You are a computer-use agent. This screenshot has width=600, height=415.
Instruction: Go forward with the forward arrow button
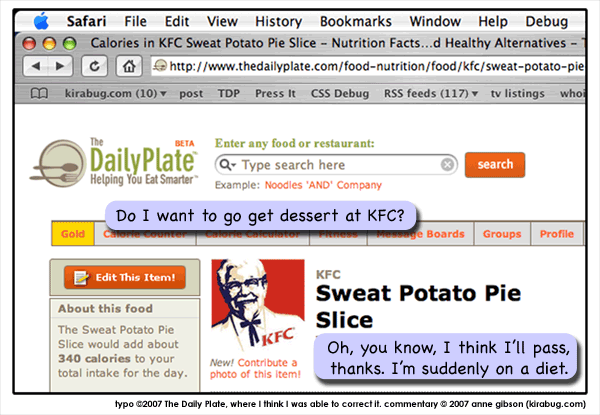coord(60,66)
